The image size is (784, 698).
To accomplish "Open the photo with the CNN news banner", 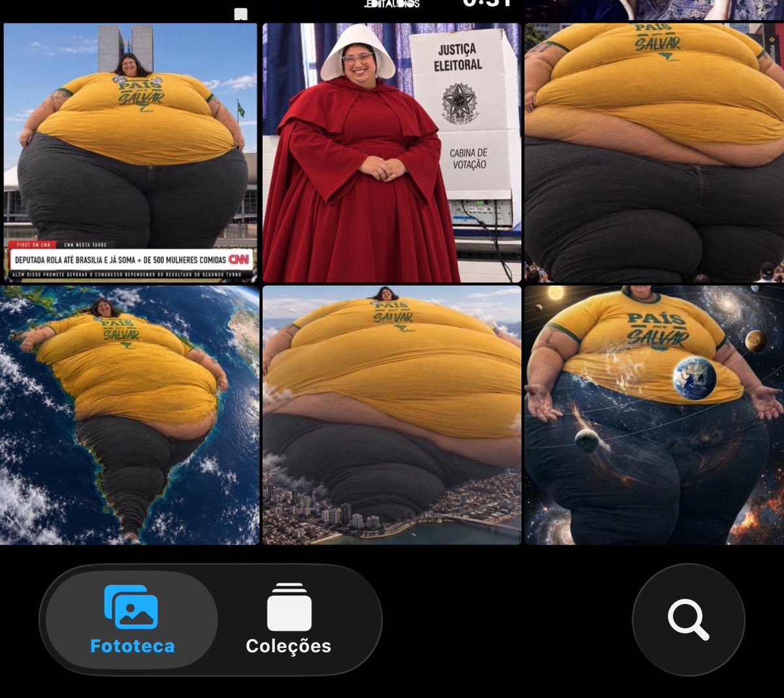I will click(x=130, y=153).
